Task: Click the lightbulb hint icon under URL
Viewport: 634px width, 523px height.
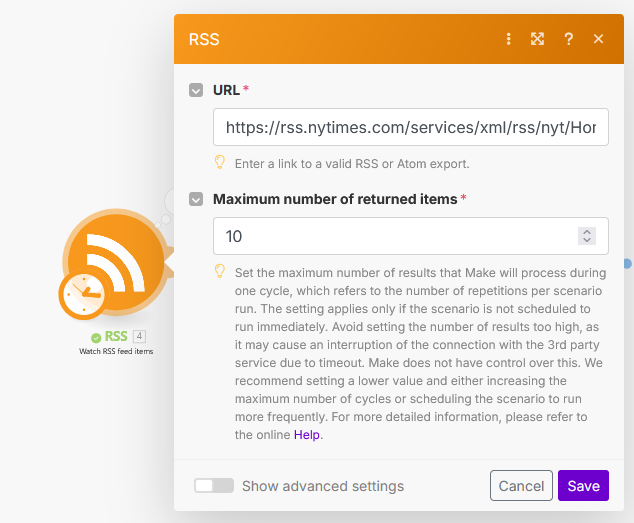Action: tap(220, 162)
